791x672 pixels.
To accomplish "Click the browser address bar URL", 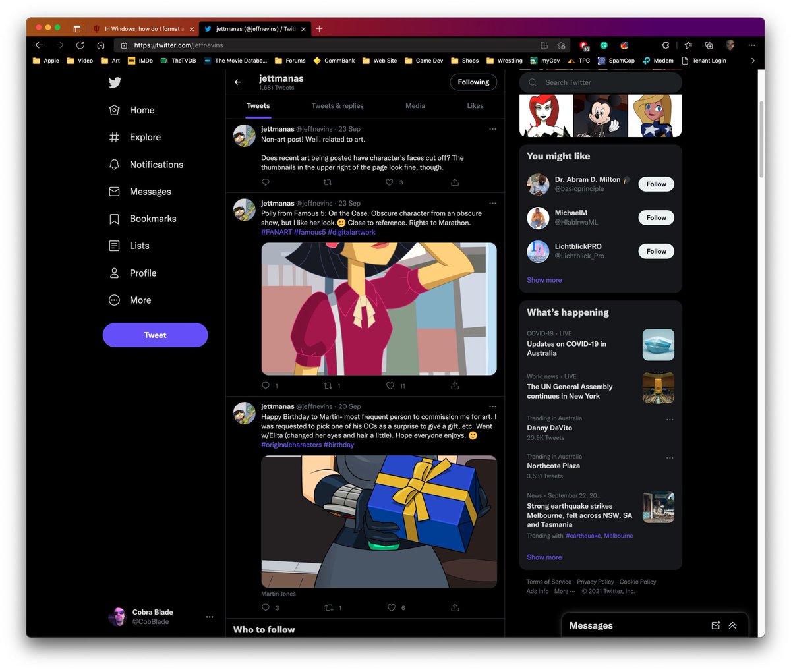I will coord(179,45).
